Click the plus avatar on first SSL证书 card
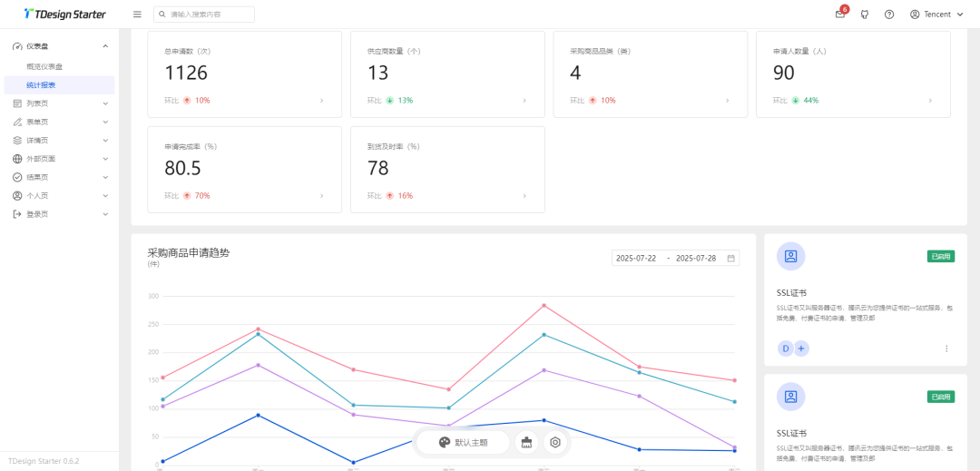The height and width of the screenshot is (471, 980). [801, 348]
